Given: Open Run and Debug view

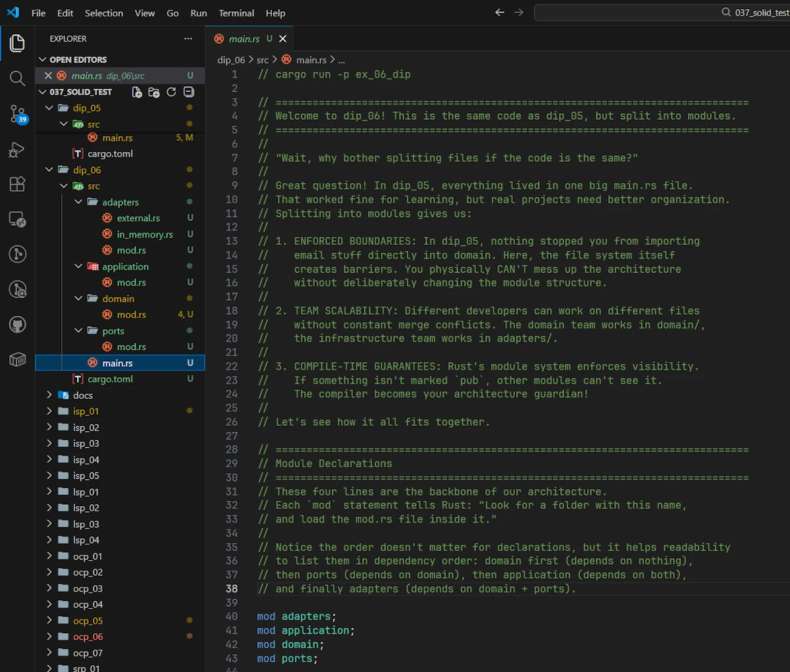Looking at the screenshot, I should (x=17, y=149).
